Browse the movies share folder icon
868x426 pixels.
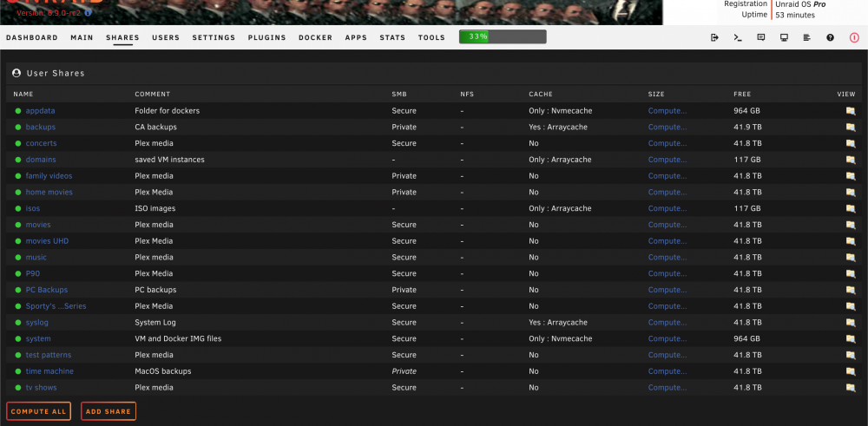pos(851,225)
